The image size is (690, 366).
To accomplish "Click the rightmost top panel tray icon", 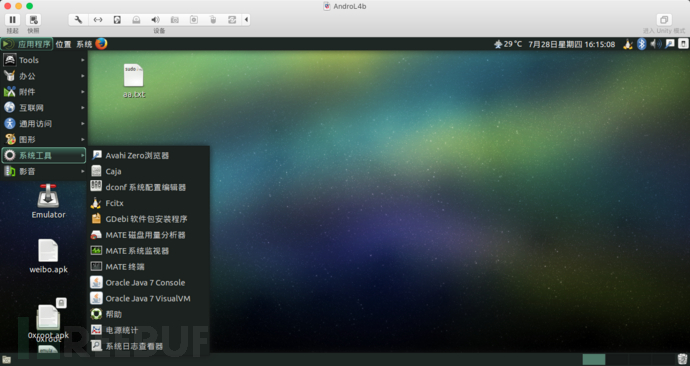I will coord(683,44).
